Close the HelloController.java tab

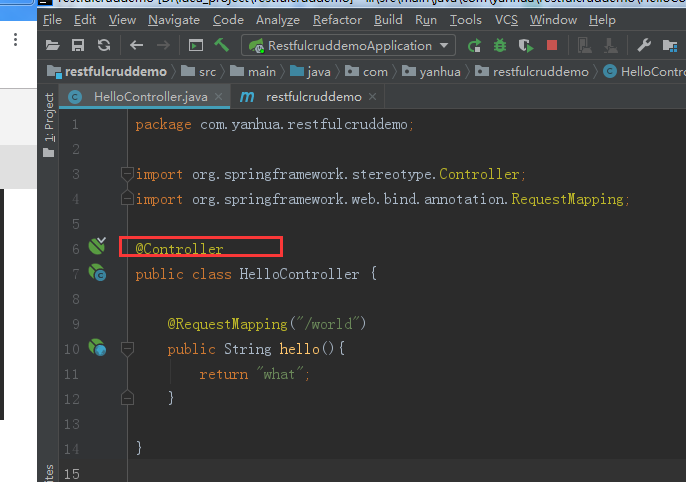coord(218,97)
